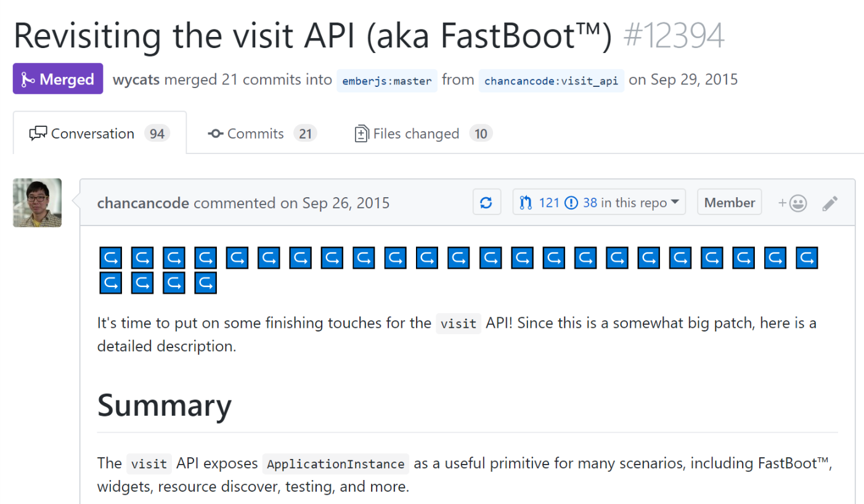
Task: Click the 21 commits counter
Action: click(305, 133)
